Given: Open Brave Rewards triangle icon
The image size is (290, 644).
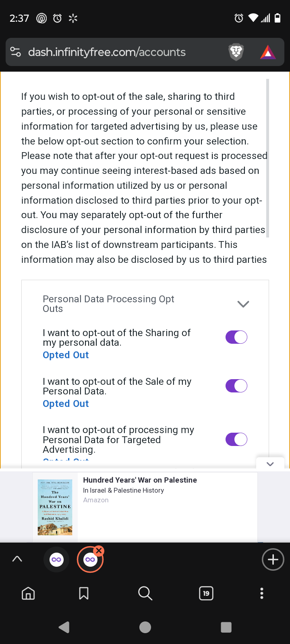Looking at the screenshot, I should tap(268, 52).
